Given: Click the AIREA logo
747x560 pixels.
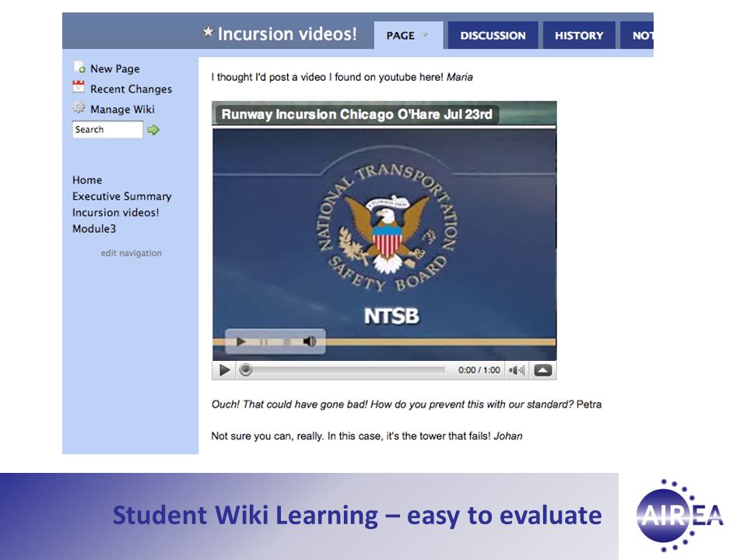Looking at the screenshot, I should [680, 515].
